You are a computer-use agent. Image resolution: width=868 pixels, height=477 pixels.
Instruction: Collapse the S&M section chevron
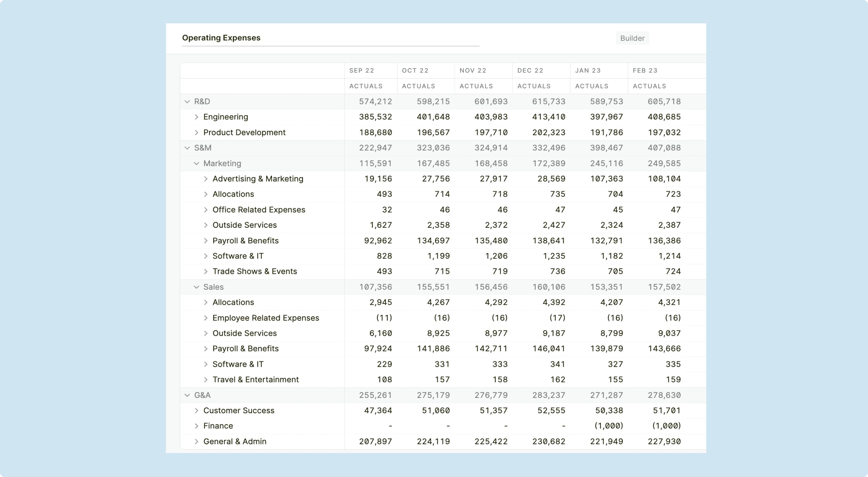pos(187,148)
